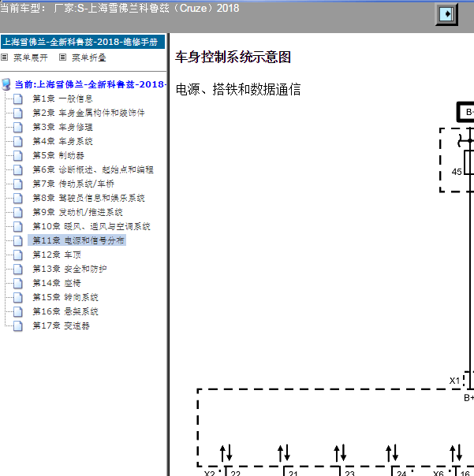Viewport: 474px width, 476px height.
Task: Click connector label X1 in diagram
Action: 454,381
